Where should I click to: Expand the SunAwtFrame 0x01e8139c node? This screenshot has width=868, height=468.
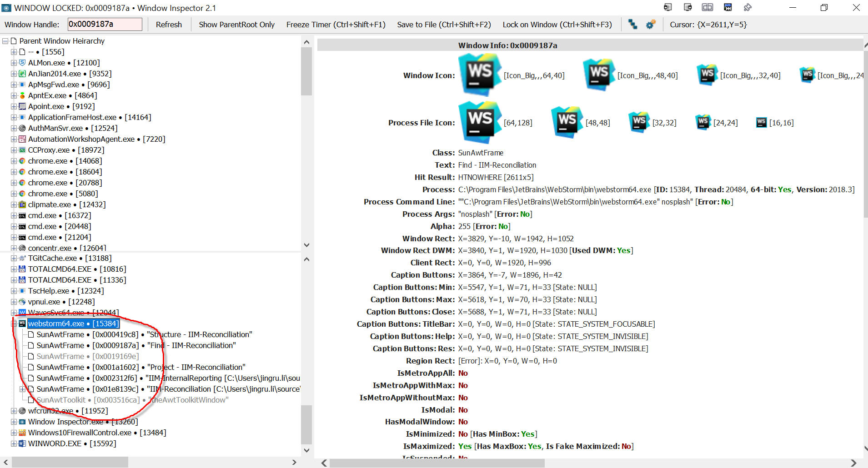pos(22,389)
